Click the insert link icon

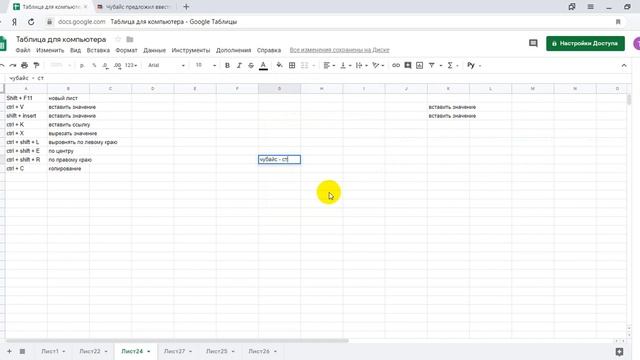point(396,65)
